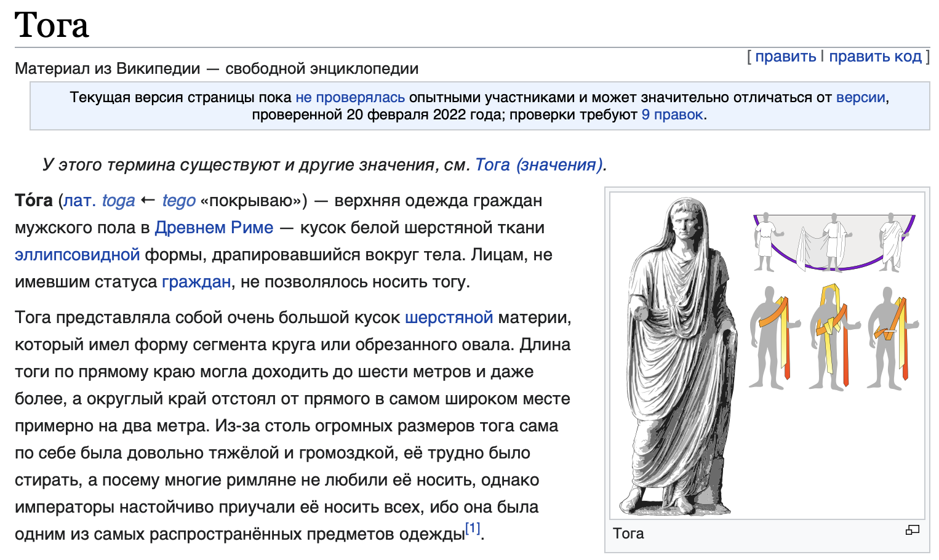Image resolution: width=939 pixels, height=560 pixels.
Task: Click the page heading 'Тога'
Action: (x=52, y=25)
